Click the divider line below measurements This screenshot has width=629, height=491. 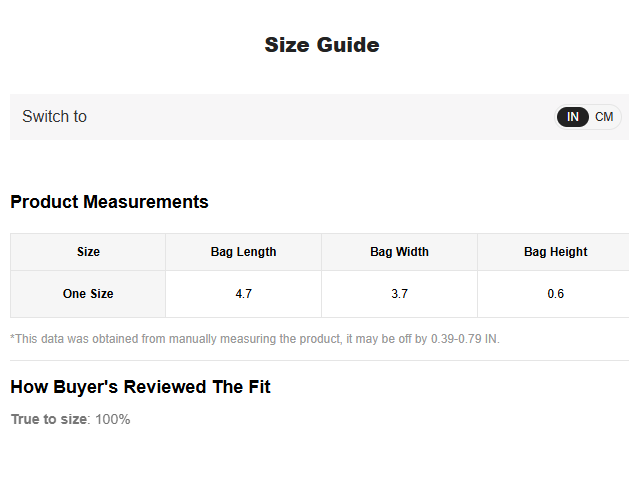(x=319, y=360)
